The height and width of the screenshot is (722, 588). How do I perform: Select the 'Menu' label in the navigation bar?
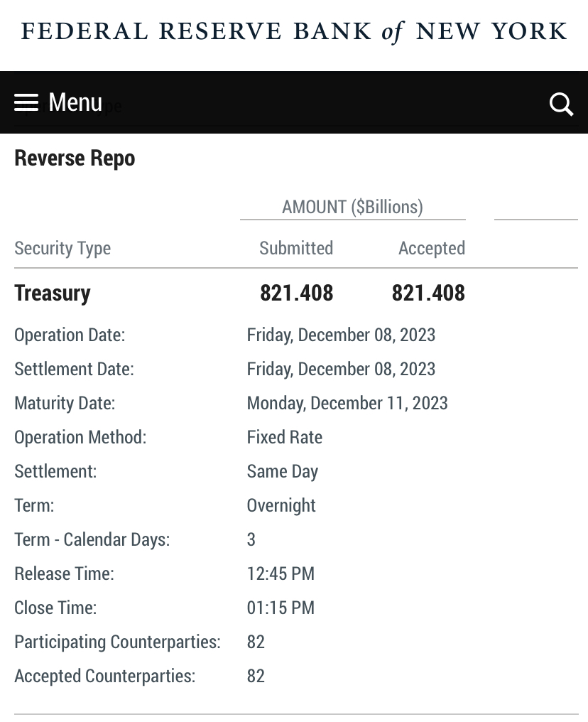[75, 102]
